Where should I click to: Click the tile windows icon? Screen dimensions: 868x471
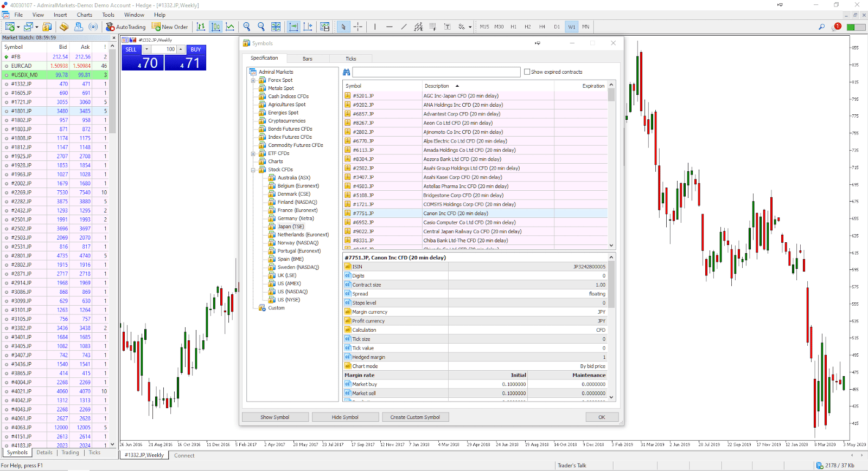(276, 27)
